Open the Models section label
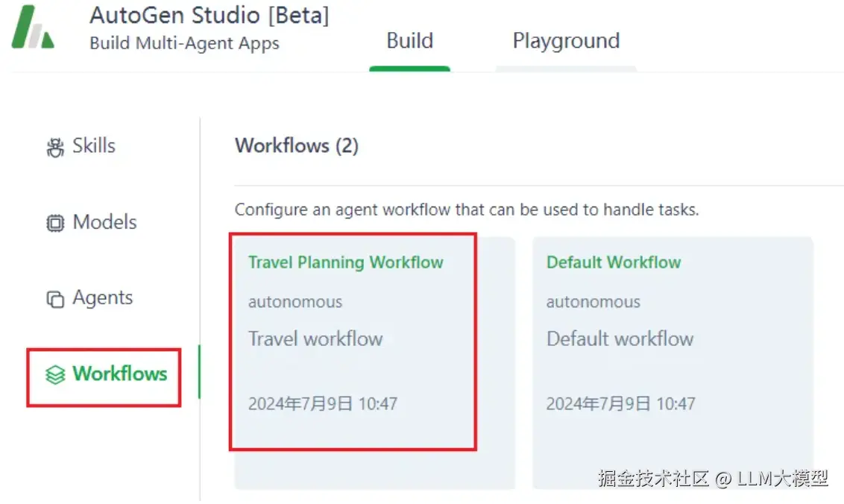Viewport: 844px width, 504px height. [105, 222]
